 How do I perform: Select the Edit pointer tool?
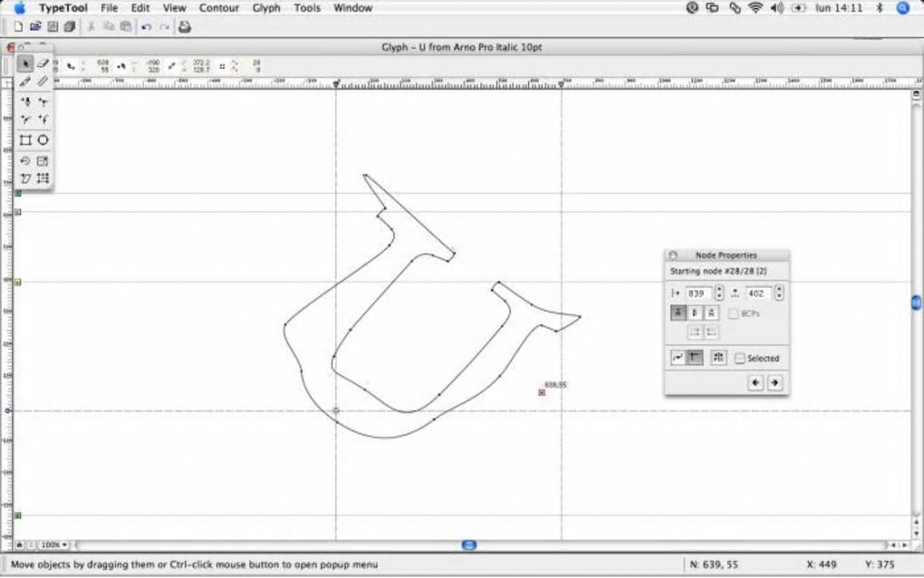[x=24, y=63]
